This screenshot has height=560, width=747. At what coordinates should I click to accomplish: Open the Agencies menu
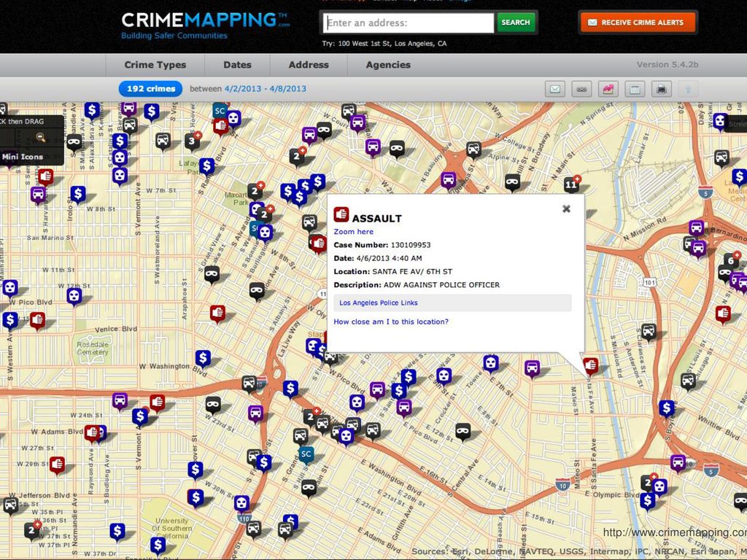pos(388,65)
